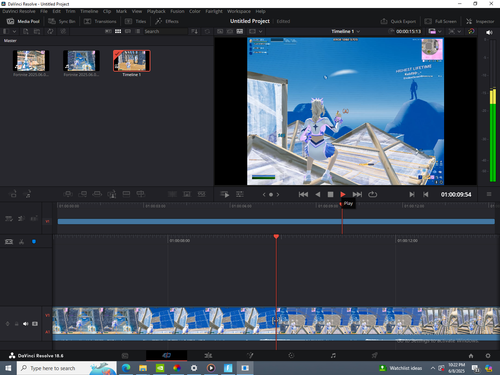Open media pool sort options
Screen dimensions: 500x375
(195, 31)
